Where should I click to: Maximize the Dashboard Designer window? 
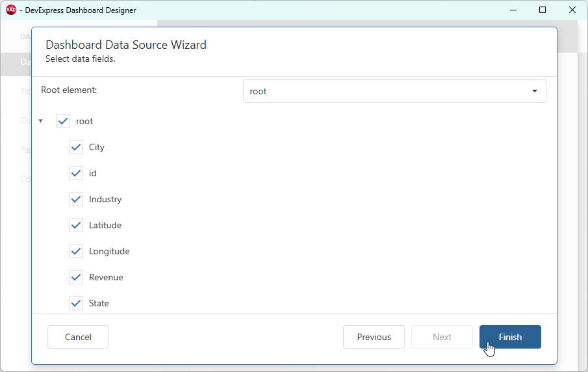(543, 10)
